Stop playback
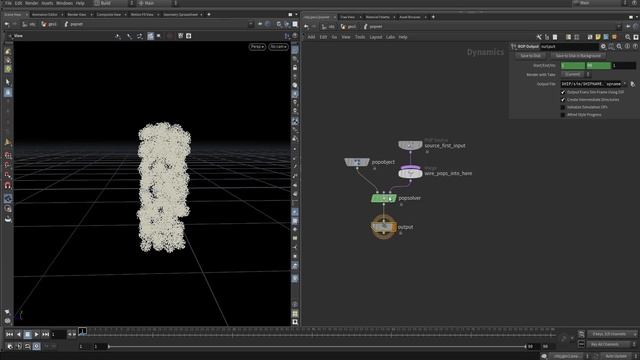The height and width of the screenshot is (360, 640). pos(27,334)
